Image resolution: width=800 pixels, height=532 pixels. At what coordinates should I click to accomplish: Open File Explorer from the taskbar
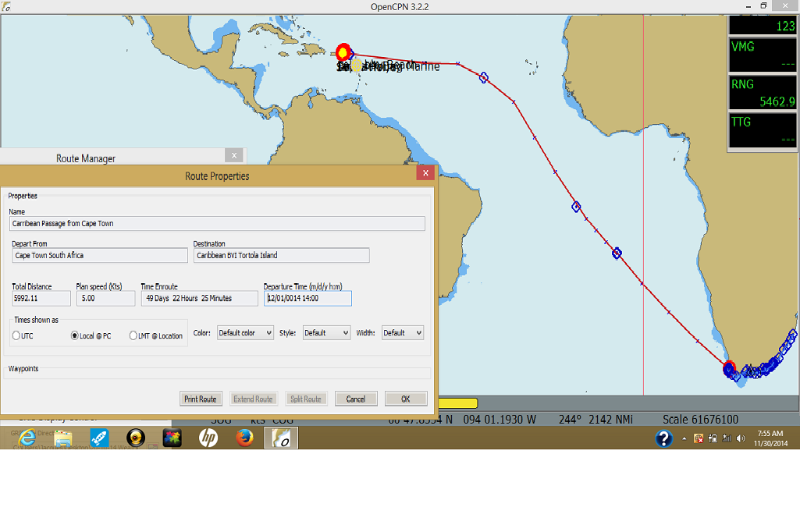(63, 438)
